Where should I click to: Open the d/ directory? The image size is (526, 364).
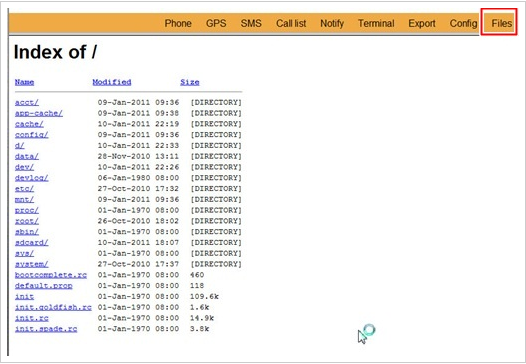click(19, 146)
